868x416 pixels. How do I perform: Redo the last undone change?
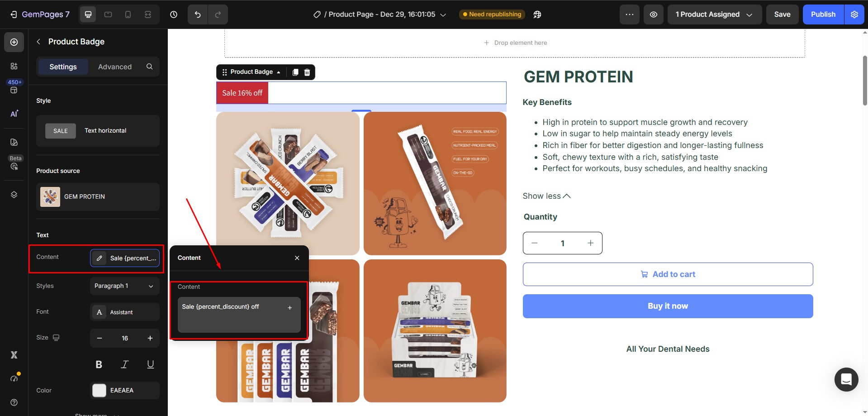point(218,14)
